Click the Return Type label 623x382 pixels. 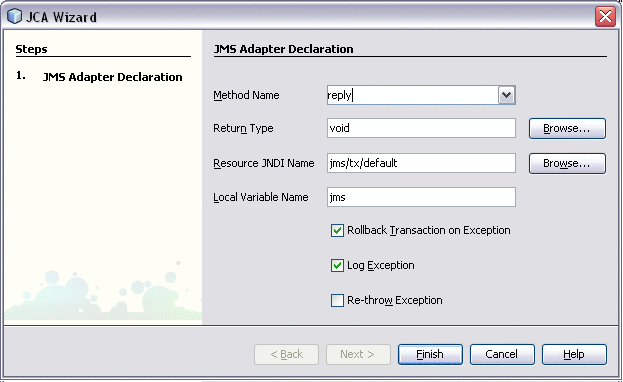243,128
